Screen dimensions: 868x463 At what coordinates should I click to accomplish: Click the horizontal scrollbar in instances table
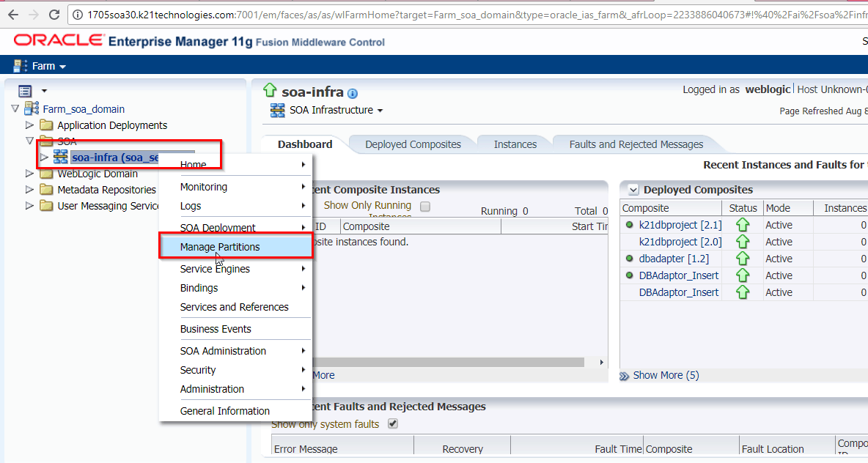449,363
